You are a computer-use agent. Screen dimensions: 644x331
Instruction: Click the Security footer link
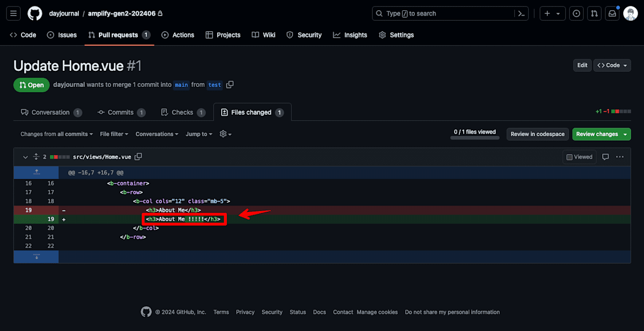(x=272, y=312)
